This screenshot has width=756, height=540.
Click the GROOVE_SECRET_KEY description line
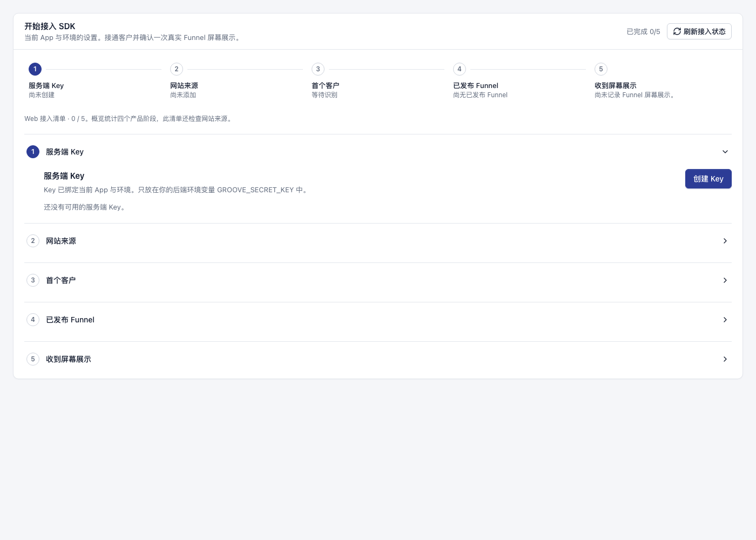pyautogui.click(x=177, y=190)
